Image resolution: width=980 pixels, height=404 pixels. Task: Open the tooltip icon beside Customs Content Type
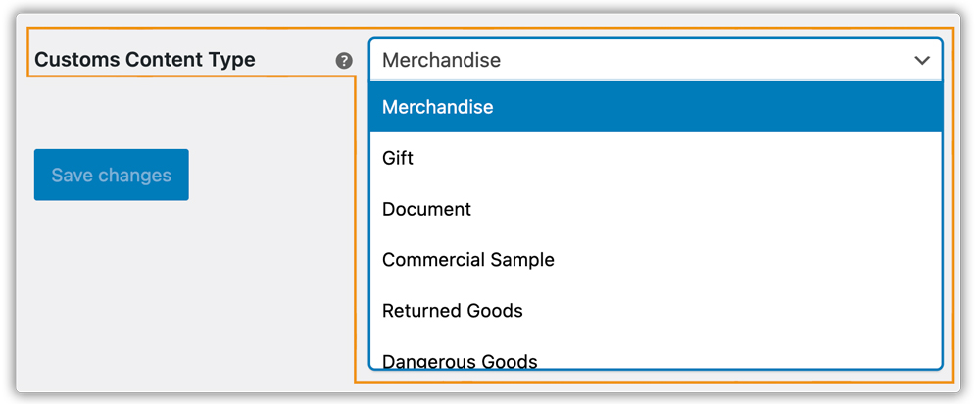pyautogui.click(x=344, y=60)
